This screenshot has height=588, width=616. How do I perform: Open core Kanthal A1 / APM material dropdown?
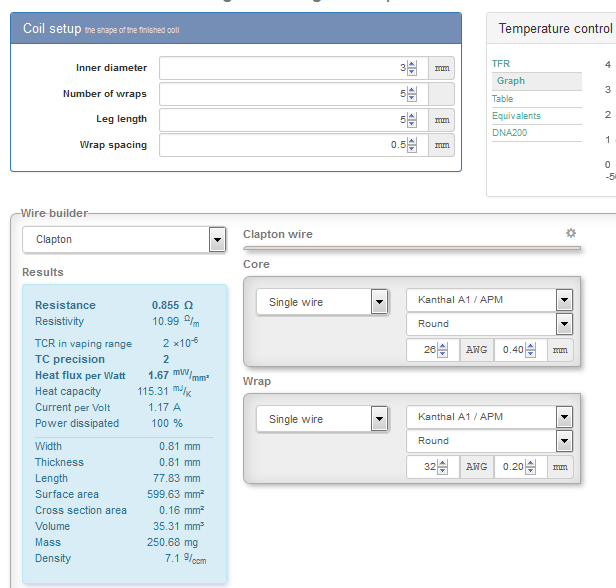tap(490, 300)
